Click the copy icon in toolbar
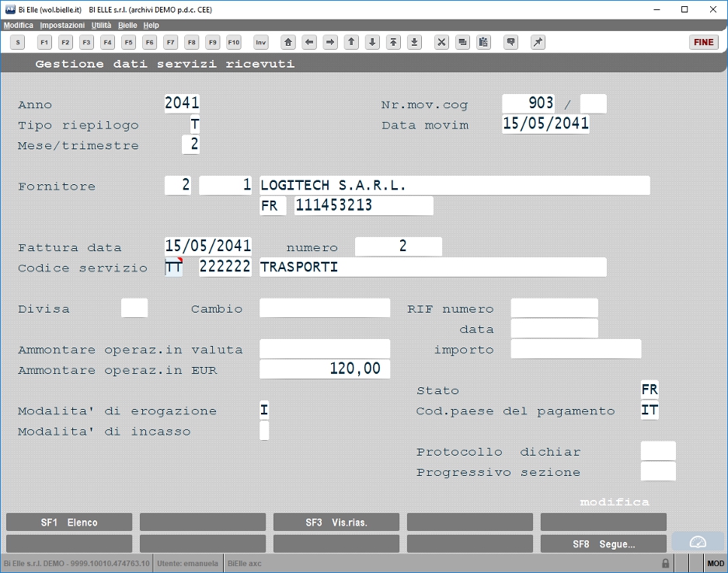 point(462,42)
